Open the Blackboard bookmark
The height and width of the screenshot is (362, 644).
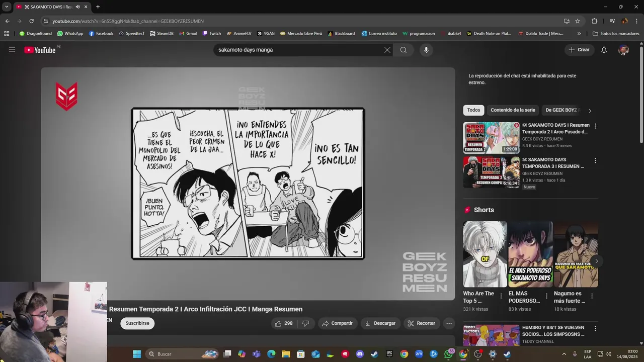point(341,34)
